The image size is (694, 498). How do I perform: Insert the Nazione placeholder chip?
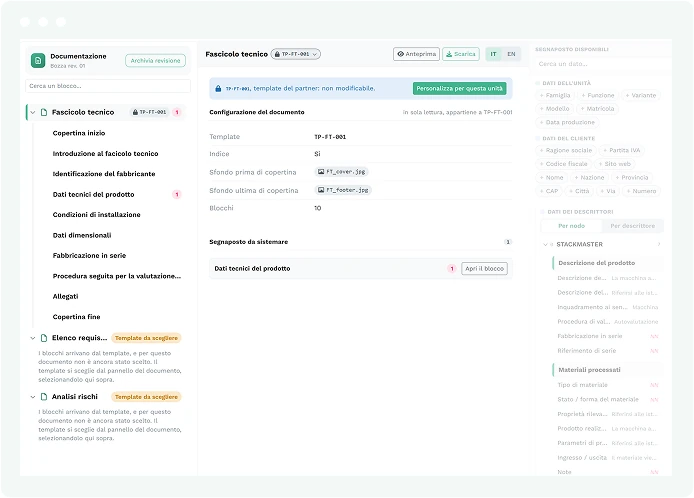589,178
